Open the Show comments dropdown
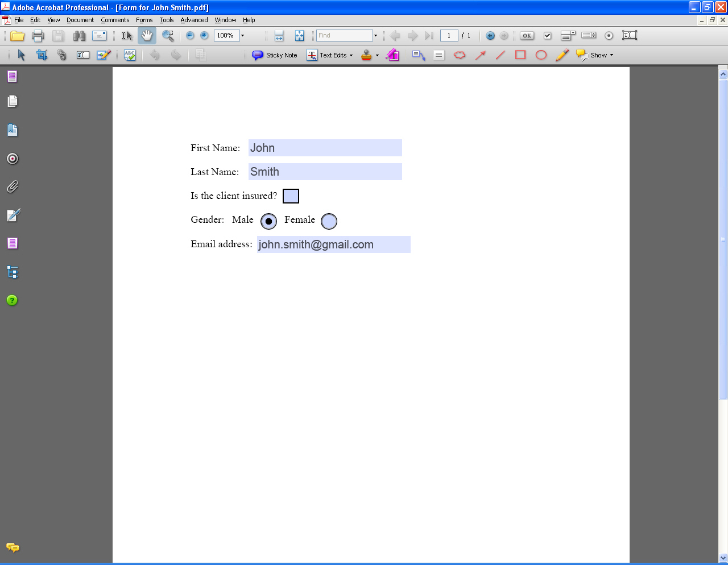Viewport: 728px width, 565px height. coord(595,55)
